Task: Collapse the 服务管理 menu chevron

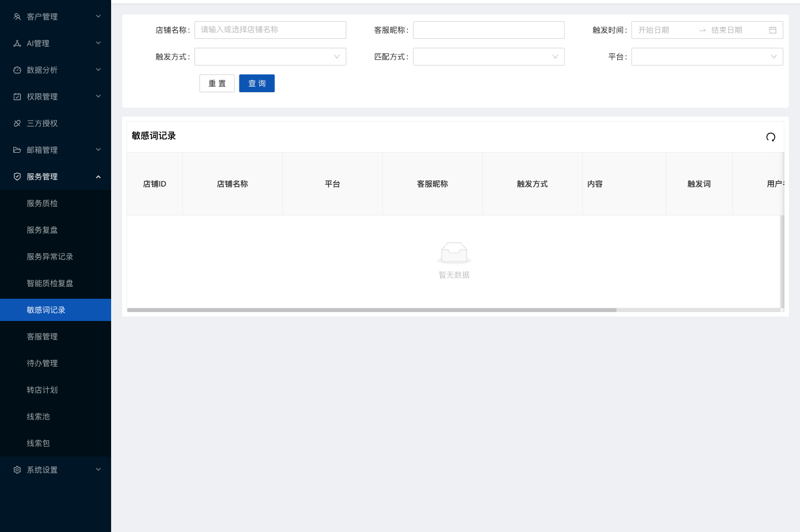Action: coord(98,177)
